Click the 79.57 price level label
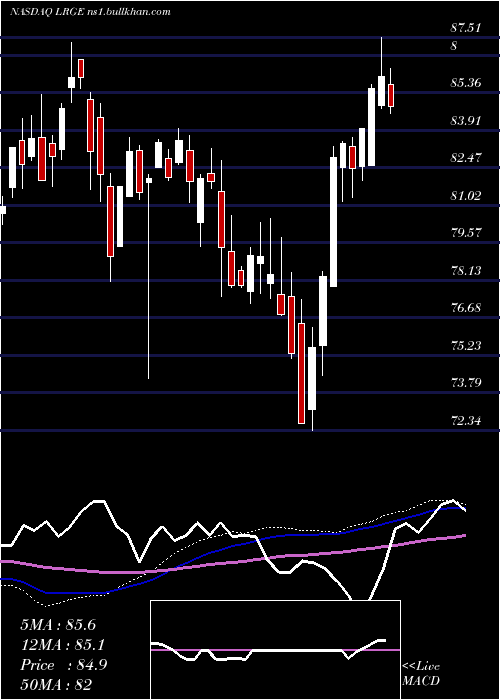This screenshot has width=500, height=700. click(x=466, y=233)
